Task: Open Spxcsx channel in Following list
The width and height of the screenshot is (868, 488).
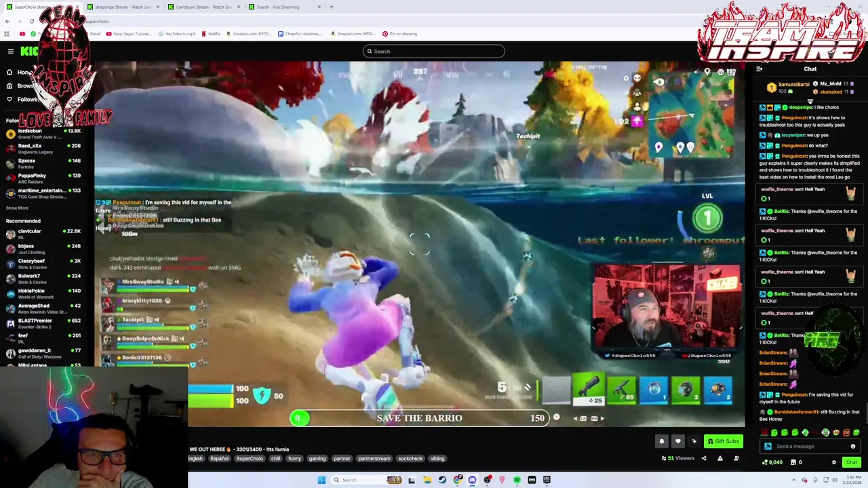Action: pos(43,163)
